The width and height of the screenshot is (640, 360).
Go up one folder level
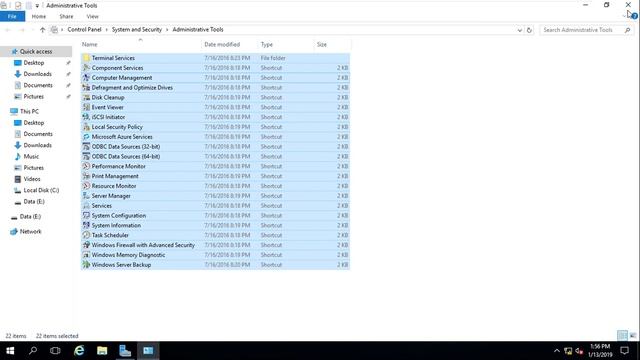(x=42, y=30)
